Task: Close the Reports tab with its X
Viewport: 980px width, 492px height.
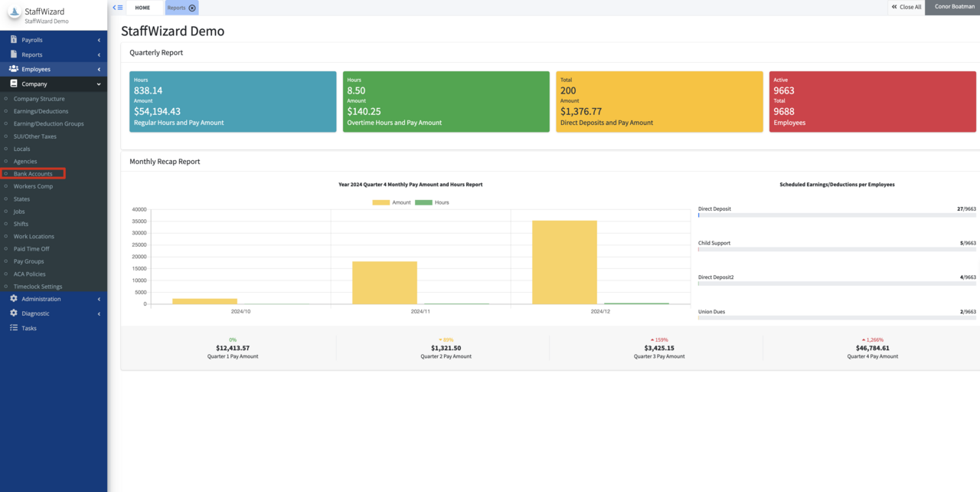Action: [x=192, y=8]
